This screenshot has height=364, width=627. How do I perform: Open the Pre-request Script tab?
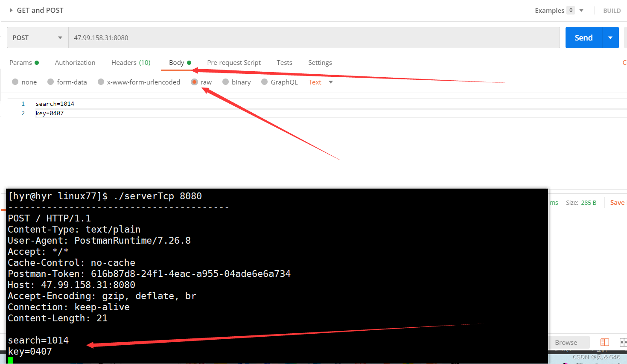tap(234, 62)
